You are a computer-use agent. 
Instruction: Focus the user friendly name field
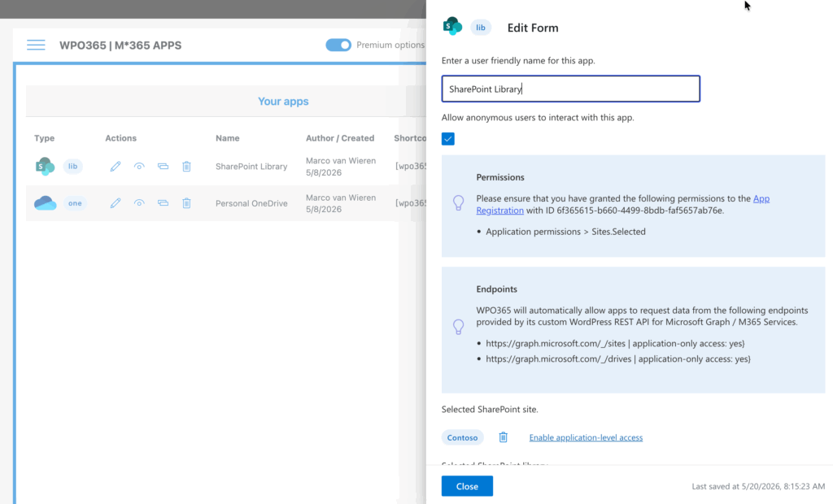[570, 89]
